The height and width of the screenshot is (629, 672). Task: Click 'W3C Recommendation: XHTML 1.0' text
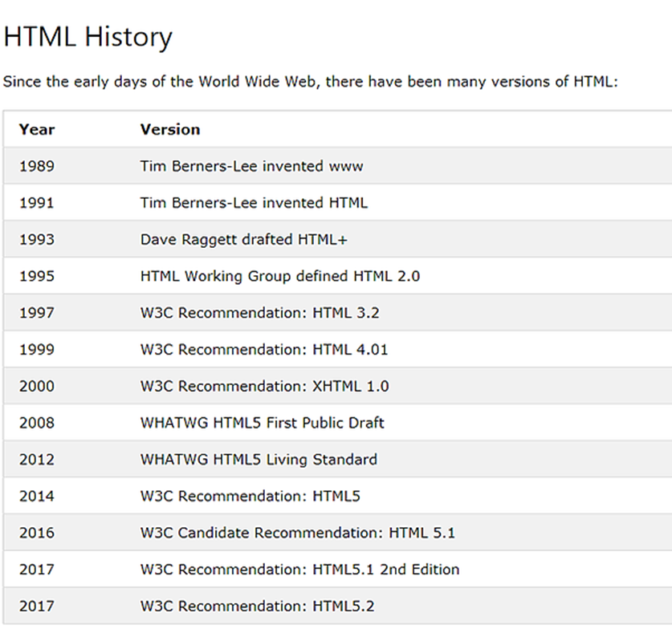click(264, 386)
